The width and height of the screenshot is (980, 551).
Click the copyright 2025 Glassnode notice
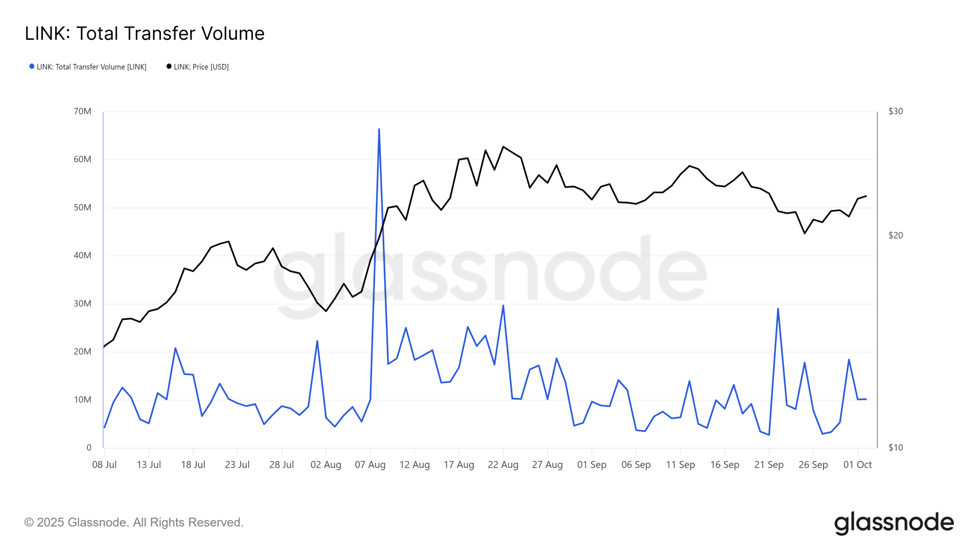coord(134,522)
